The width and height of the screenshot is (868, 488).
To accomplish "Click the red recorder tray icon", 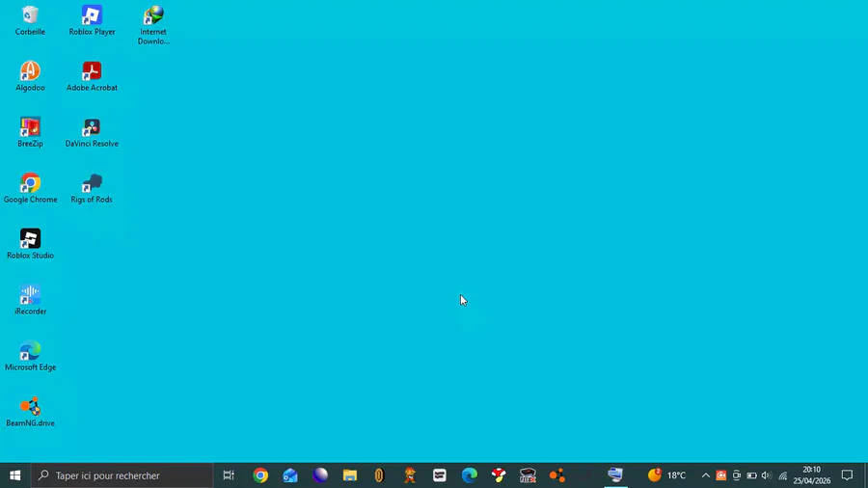I will (720, 475).
